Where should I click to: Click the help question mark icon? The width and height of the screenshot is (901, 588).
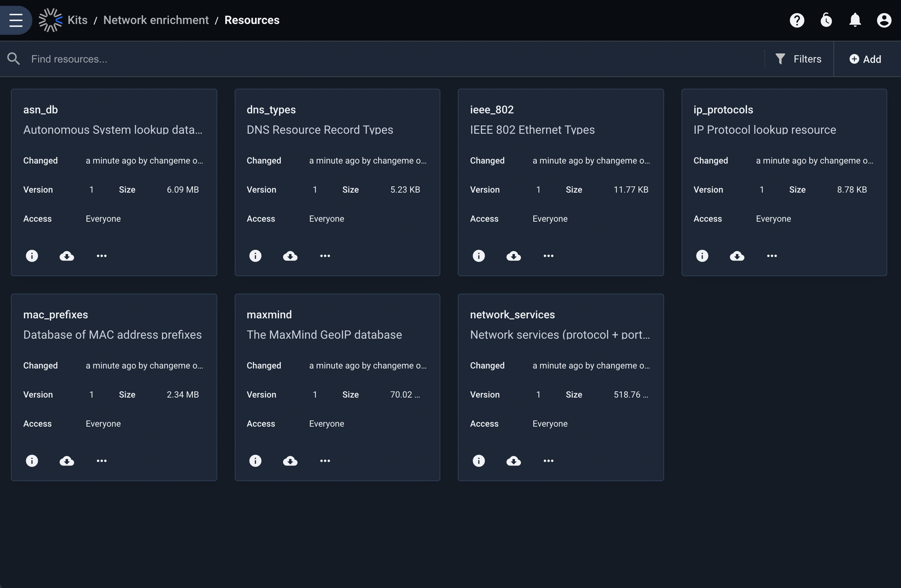click(797, 20)
